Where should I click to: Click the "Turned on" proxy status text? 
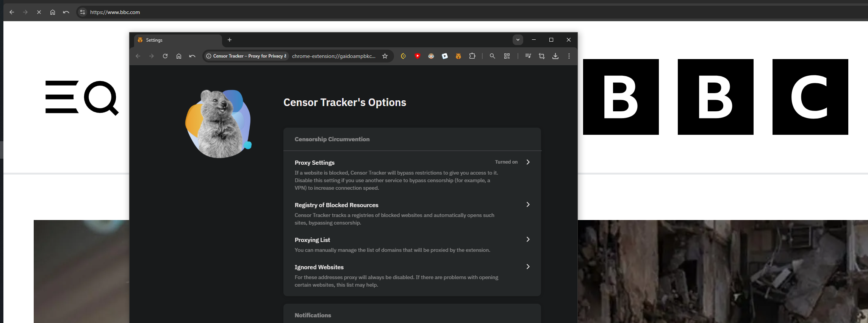pos(506,162)
